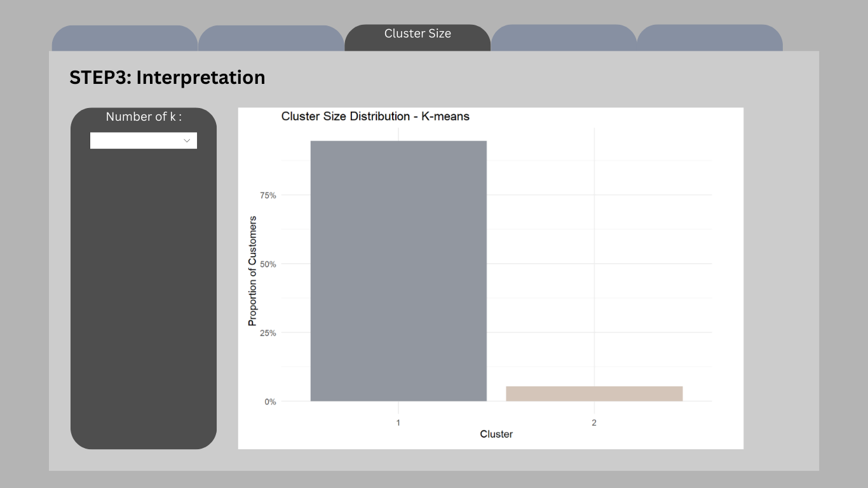Open the blank tab right of Cluster Size
This screenshot has width=868, height=488.
(x=564, y=38)
